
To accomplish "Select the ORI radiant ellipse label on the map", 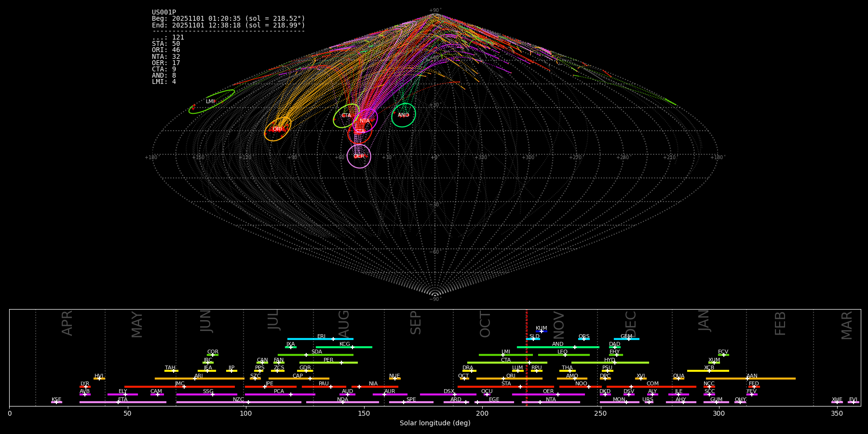I will click(277, 129).
